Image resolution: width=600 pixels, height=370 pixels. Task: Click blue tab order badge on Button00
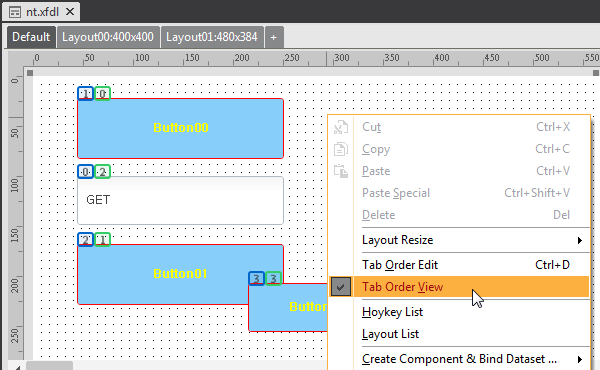(x=85, y=94)
